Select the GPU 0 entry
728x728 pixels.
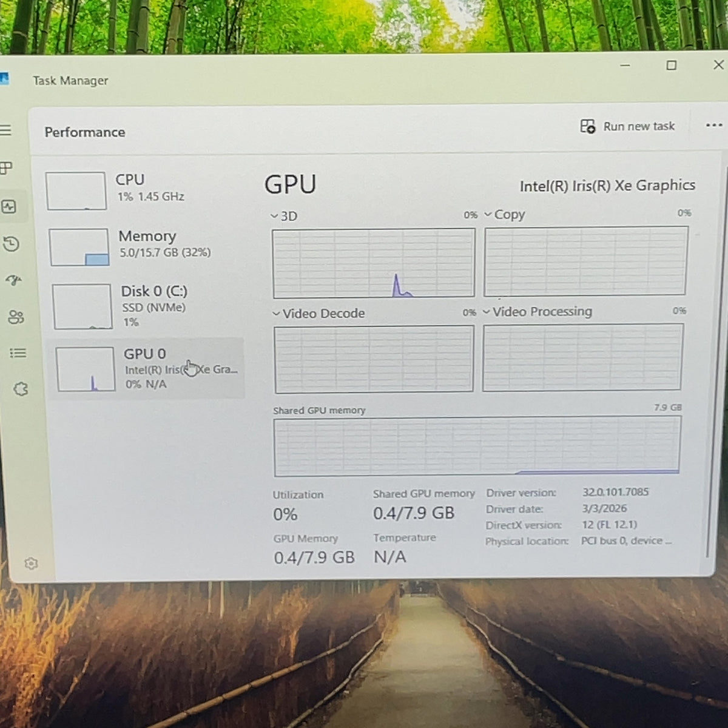tap(146, 368)
